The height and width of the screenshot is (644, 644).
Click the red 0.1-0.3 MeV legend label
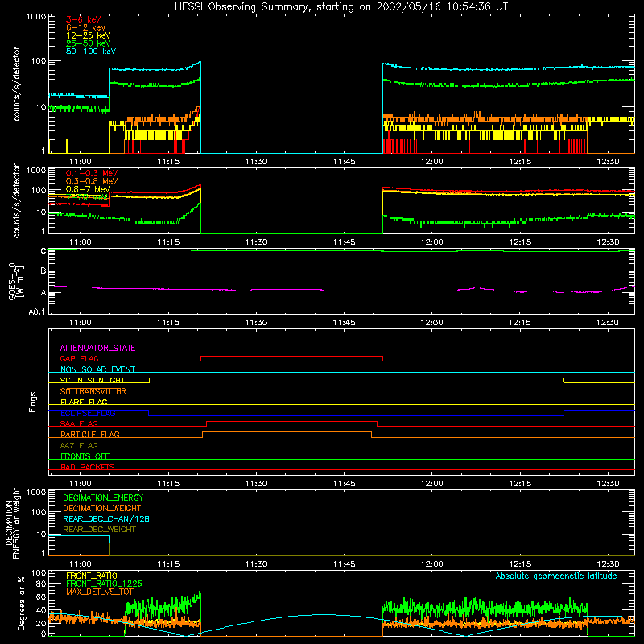pos(92,173)
